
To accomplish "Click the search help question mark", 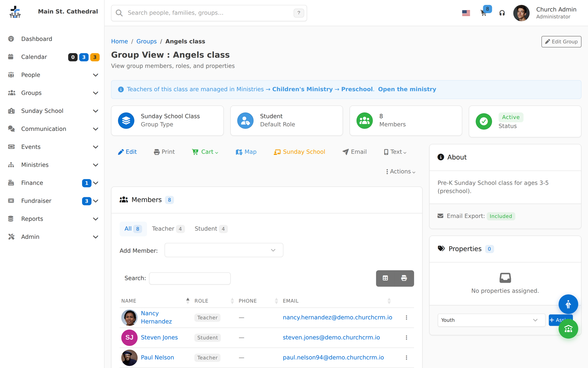I will coord(299,13).
